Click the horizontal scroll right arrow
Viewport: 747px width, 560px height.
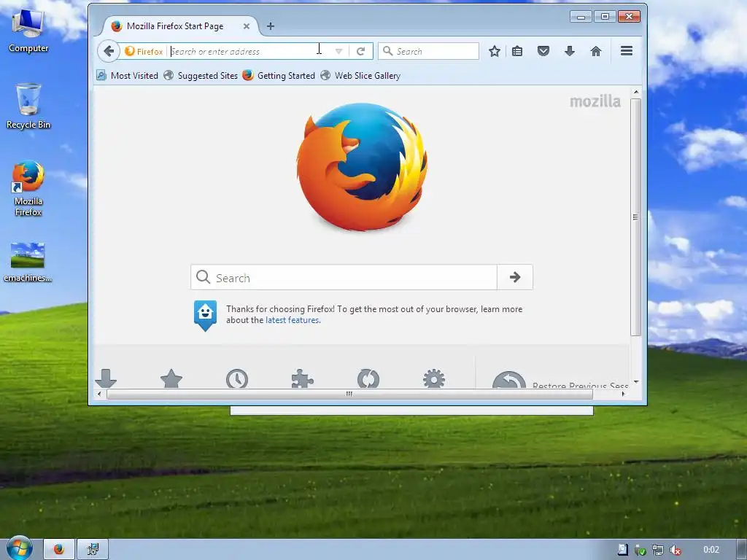(x=623, y=394)
